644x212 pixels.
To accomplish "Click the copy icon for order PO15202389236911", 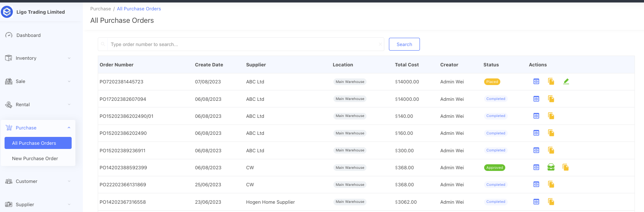I will coord(551,150).
